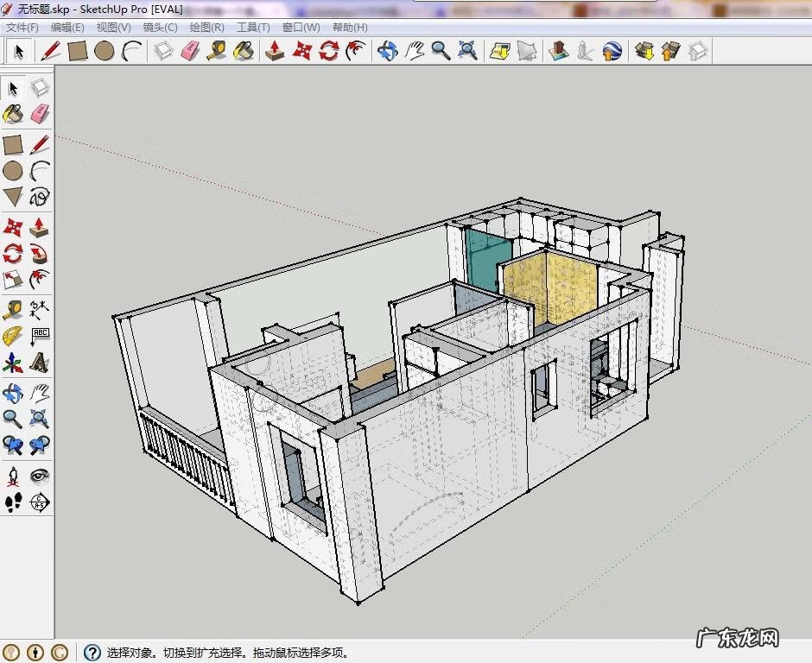Select the 3D Text tool
The width and height of the screenshot is (812, 663).
40,363
